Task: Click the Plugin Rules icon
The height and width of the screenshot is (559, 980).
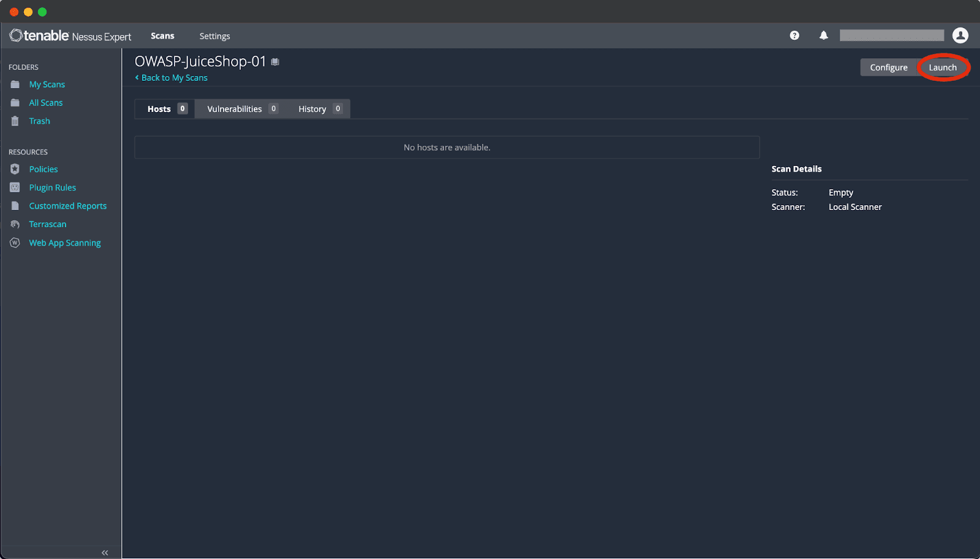Action: tap(15, 187)
